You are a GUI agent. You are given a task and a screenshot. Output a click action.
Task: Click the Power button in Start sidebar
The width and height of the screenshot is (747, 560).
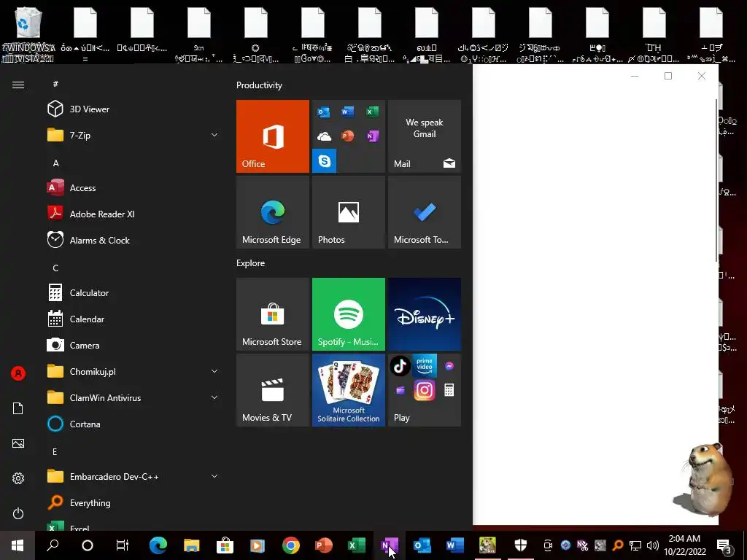[x=18, y=513]
